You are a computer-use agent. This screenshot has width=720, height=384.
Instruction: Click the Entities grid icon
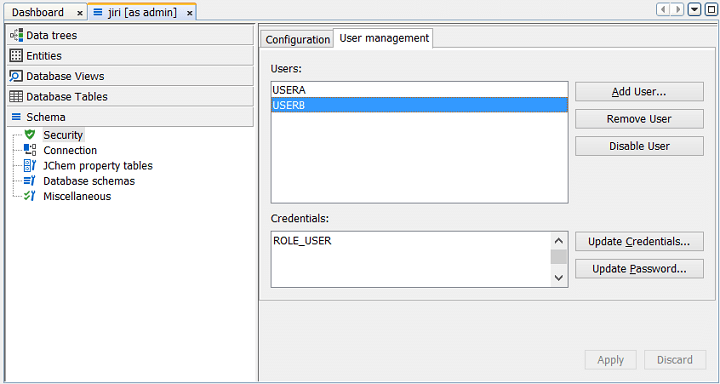16,56
